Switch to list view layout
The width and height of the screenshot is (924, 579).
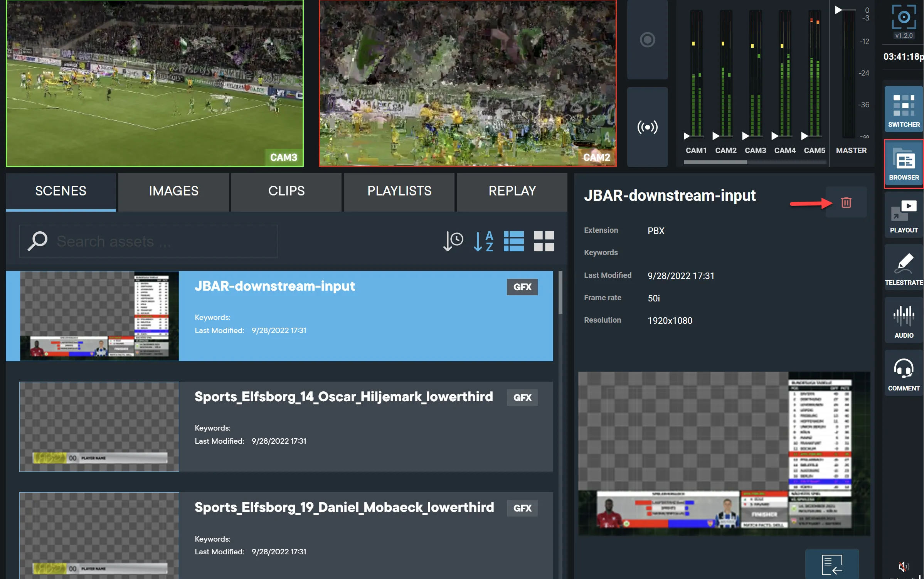tap(513, 241)
